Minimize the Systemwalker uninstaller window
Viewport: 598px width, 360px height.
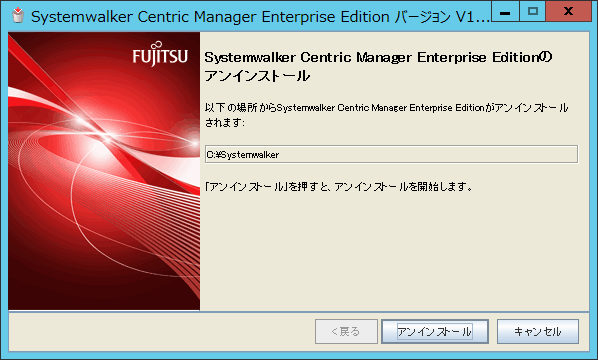[505, 11]
